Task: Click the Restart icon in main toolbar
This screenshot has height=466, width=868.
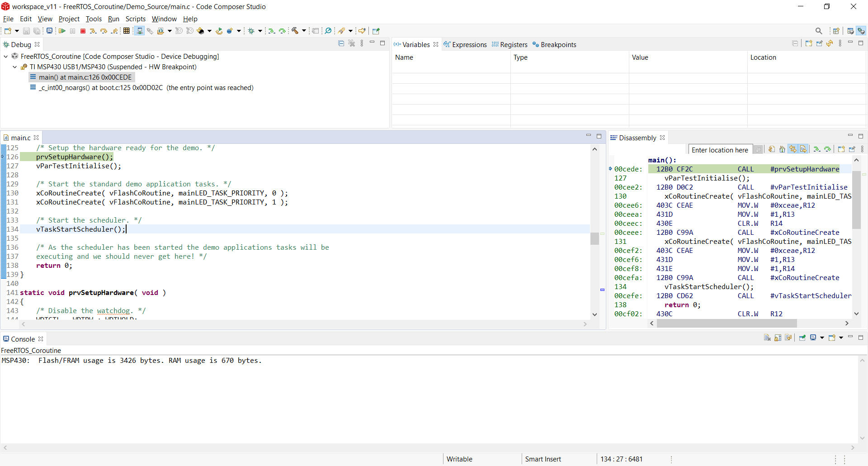Action: [219, 31]
